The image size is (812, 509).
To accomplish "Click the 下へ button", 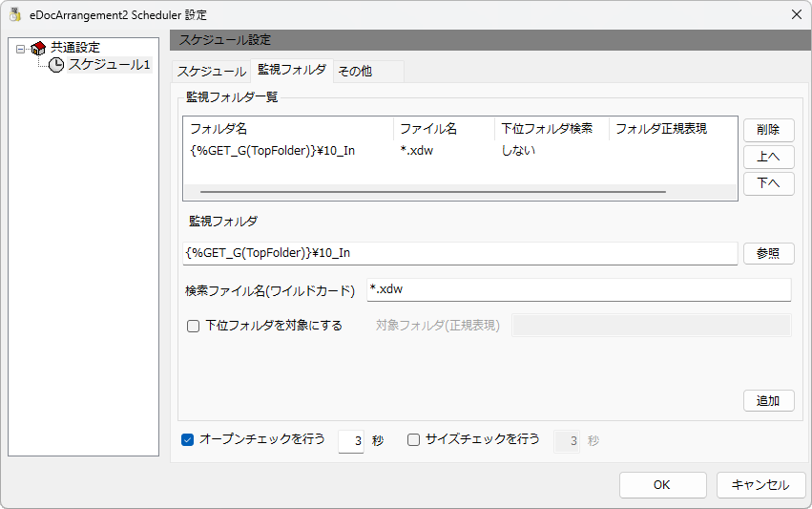I will coord(768,183).
